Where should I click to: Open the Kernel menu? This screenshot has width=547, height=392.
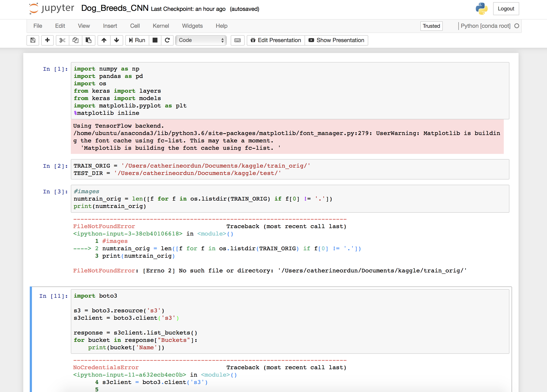(161, 26)
